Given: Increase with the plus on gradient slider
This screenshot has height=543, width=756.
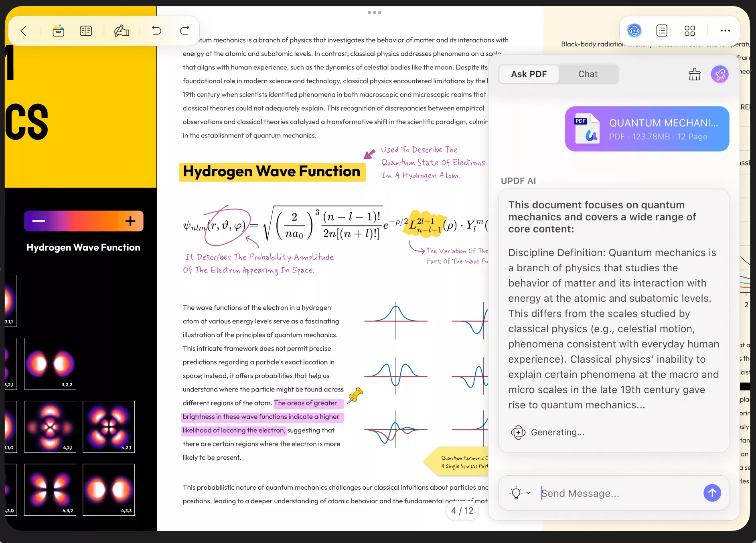Looking at the screenshot, I should coord(130,221).
